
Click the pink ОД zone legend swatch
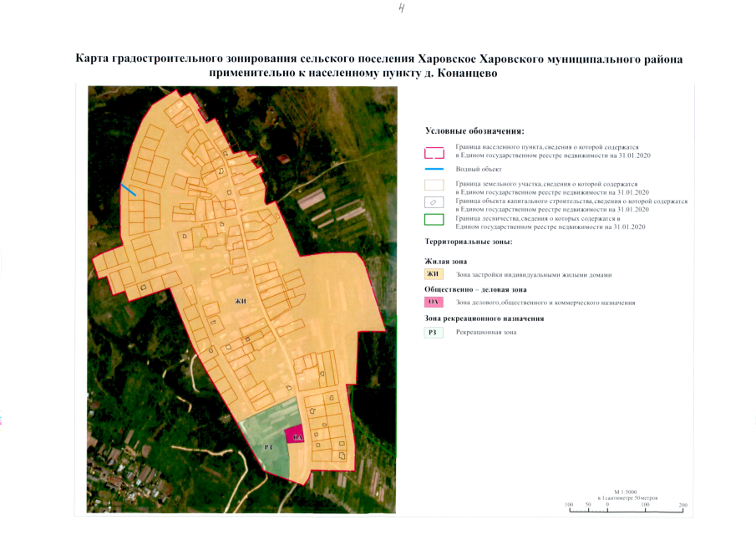coord(434,303)
